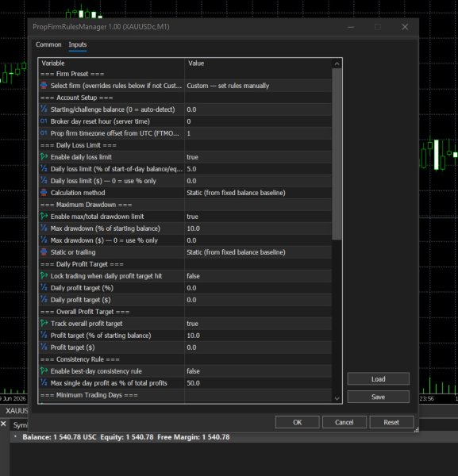The width and height of the screenshot is (458, 476).
Task: Click the Load button
Action: pos(378,379)
